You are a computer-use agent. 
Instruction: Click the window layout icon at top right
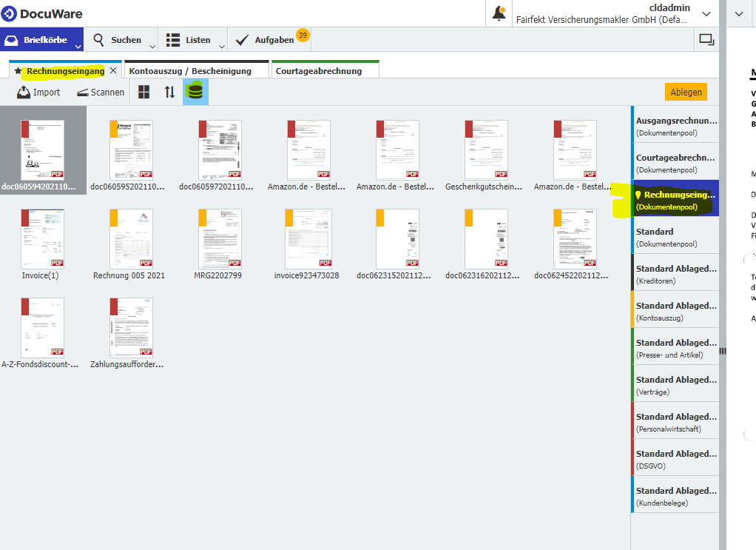[706, 40]
